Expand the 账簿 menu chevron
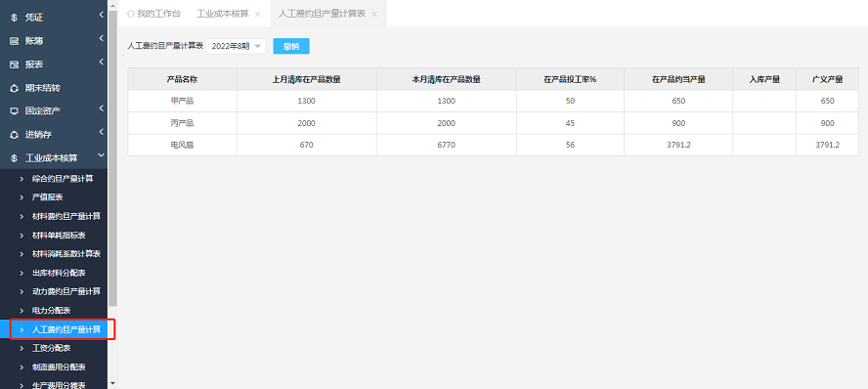This screenshot has width=868, height=389. coord(101,39)
